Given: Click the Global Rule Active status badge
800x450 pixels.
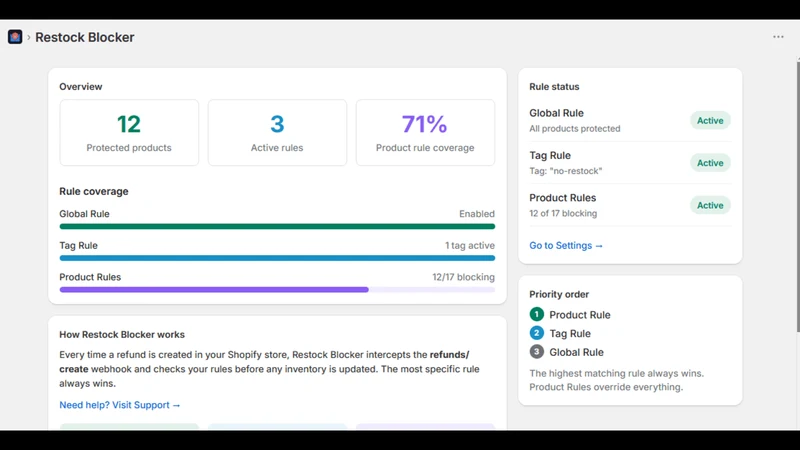Looking at the screenshot, I should click(710, 120).
